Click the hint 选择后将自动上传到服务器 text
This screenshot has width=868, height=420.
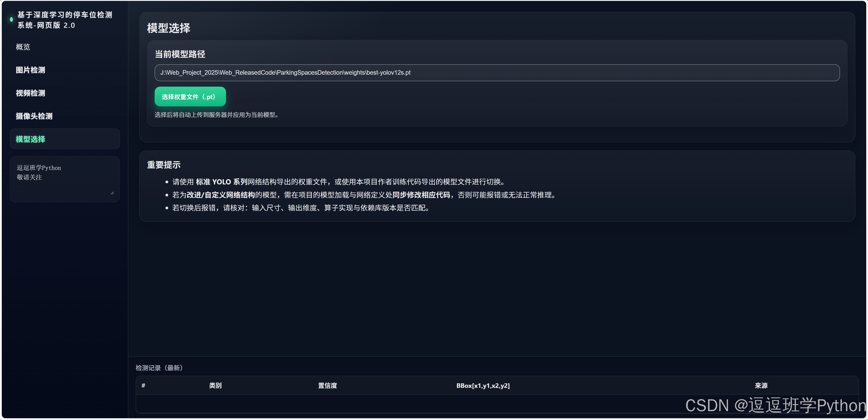(x=217, y=115)
